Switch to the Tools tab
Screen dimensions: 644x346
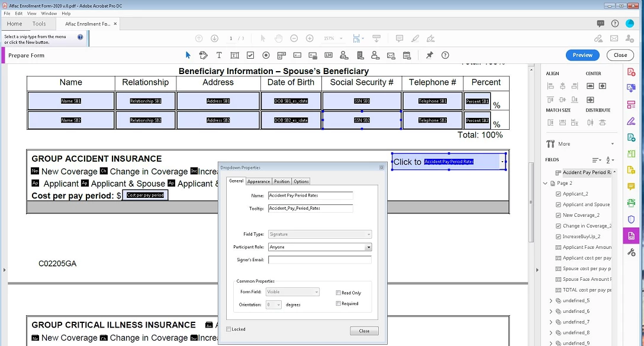tap(39, 24)
